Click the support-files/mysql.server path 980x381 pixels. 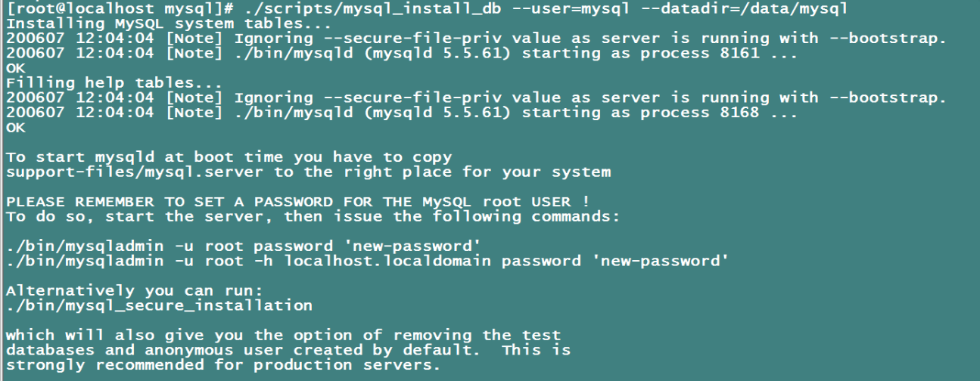click(135, 172)
